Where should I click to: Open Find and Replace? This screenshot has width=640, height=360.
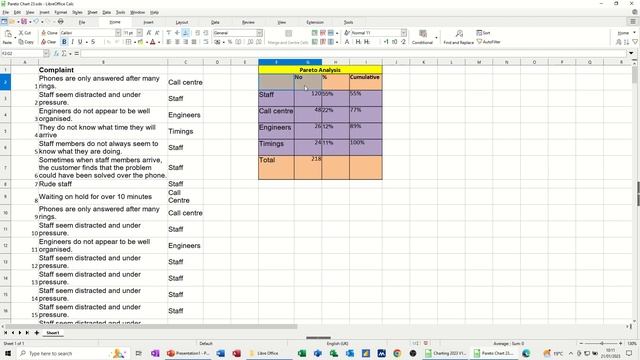pos(459,37)
